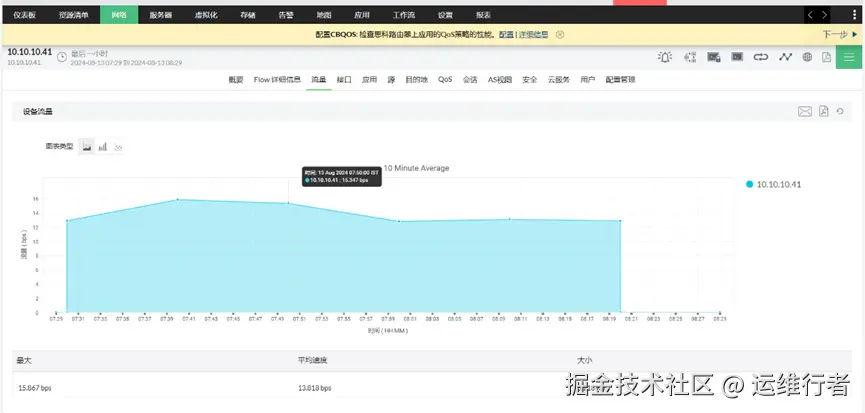Open the 资源清单 menu
The image size is (865, 413).
tap(73, 15)
